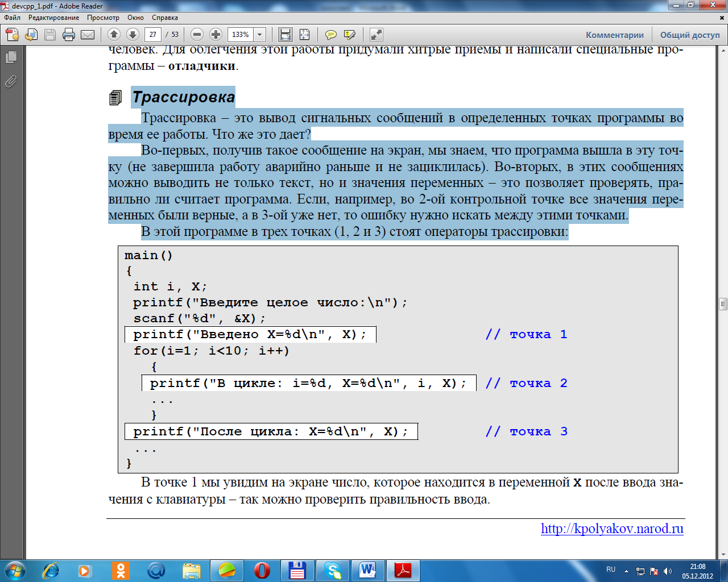Click the code line 'scanf("%d", &X);'

point(200,318)
